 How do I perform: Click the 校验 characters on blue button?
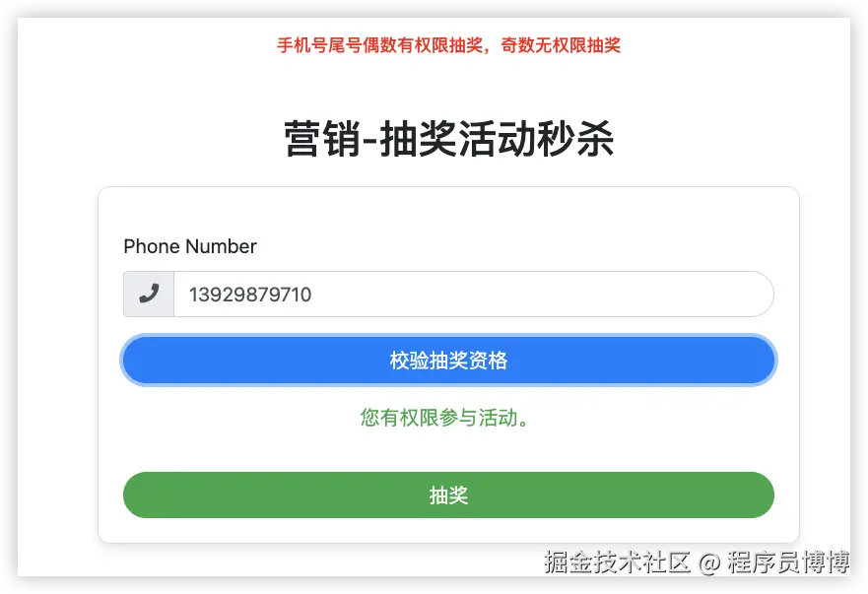[x=409, y=361]
